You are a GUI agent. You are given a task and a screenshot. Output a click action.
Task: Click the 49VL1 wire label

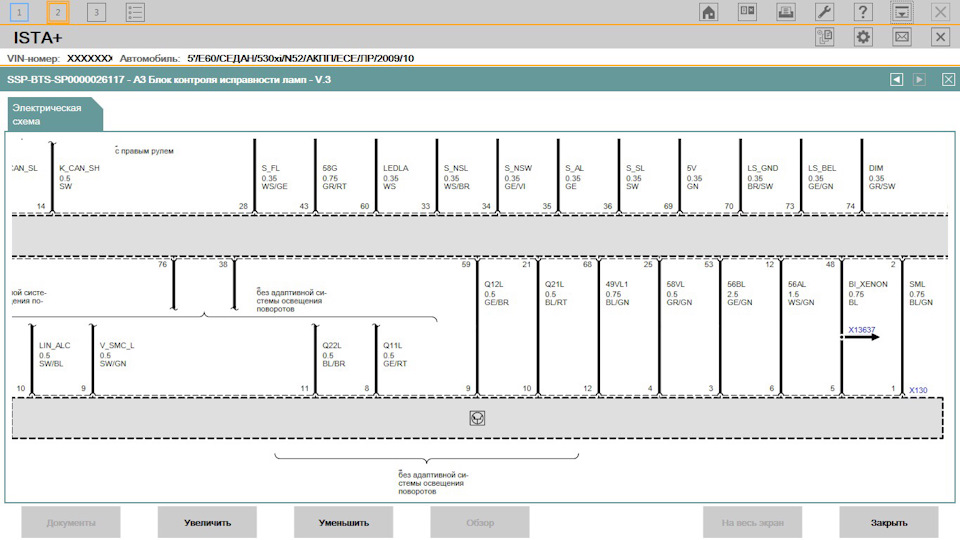617,284
